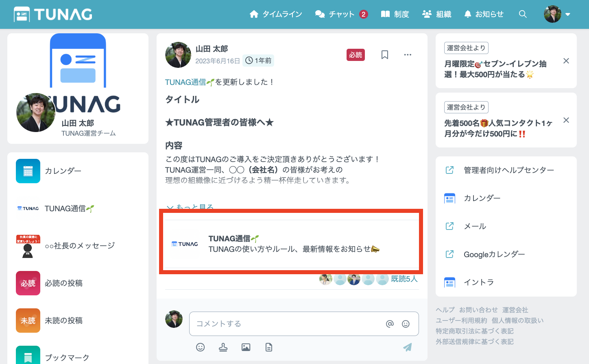
Task: Click the first reader avatar next to 既読5人
Action: point(326,279)
